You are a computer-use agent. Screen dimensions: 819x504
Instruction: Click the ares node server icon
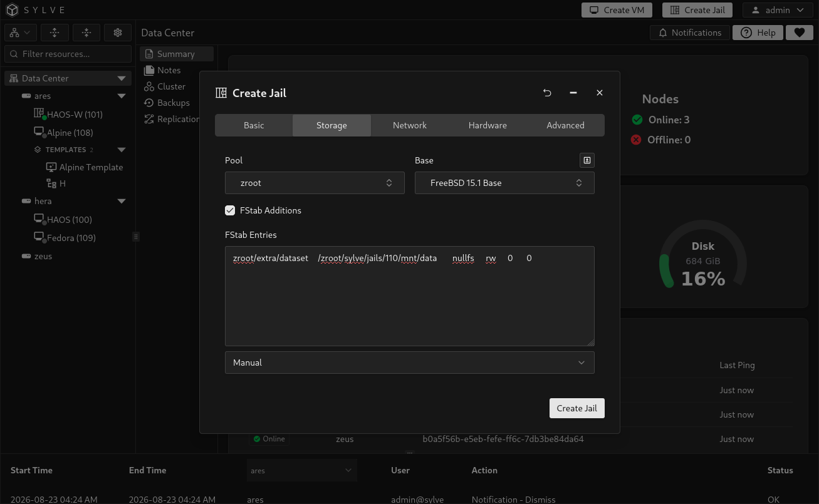(x=26, y=96)
